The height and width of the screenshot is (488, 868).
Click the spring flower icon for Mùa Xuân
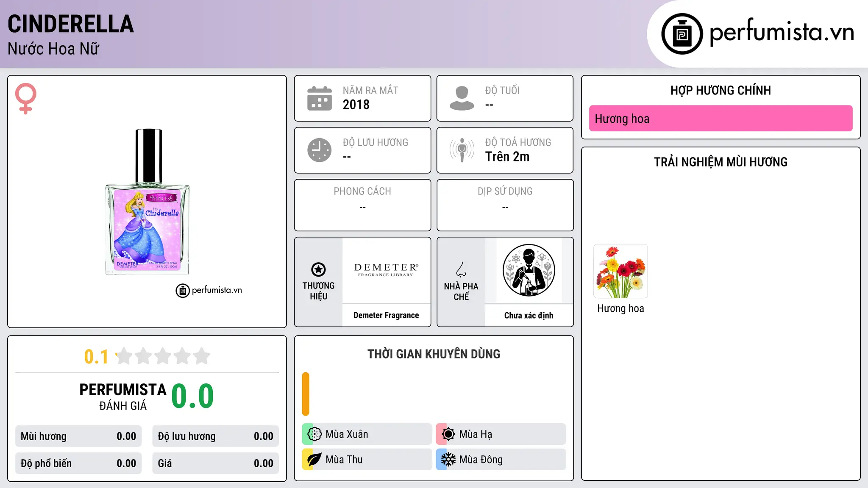tap(314, 434)
